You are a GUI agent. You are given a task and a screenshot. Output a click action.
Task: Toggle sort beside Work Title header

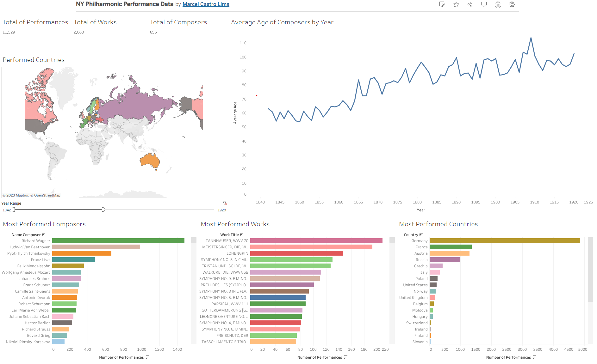[x=242, y=234]
